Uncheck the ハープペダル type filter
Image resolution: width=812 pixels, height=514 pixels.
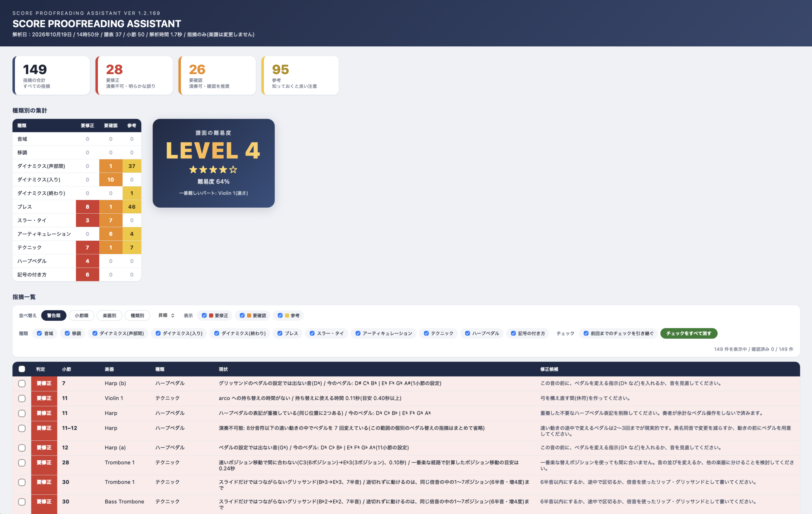(x=467, y=333)
